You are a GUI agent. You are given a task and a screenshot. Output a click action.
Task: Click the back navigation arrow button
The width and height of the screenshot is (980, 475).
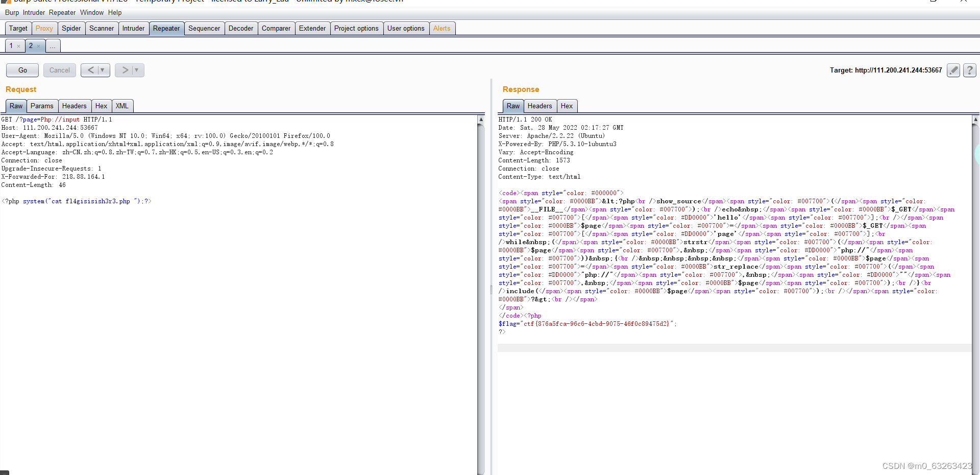[x=90, y=70]
